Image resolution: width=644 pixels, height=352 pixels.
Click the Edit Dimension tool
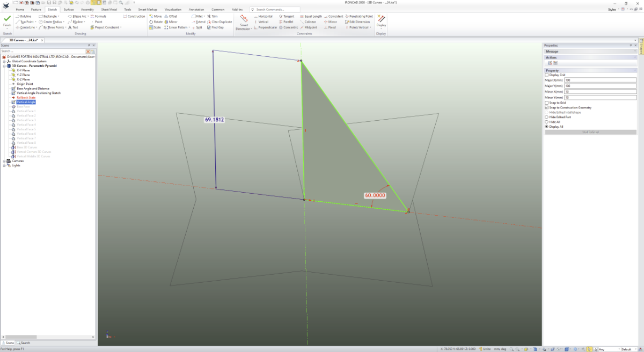tap(358, 21)
